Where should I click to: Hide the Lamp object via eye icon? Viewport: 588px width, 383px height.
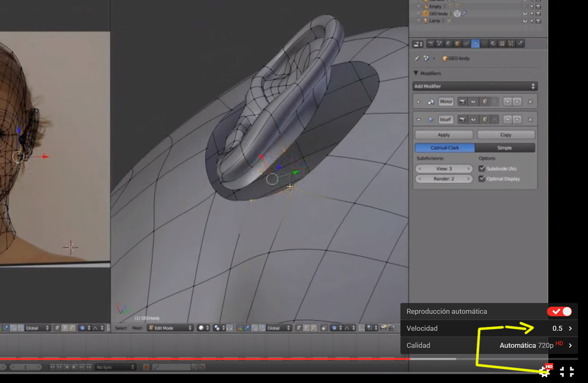point(525,21)
